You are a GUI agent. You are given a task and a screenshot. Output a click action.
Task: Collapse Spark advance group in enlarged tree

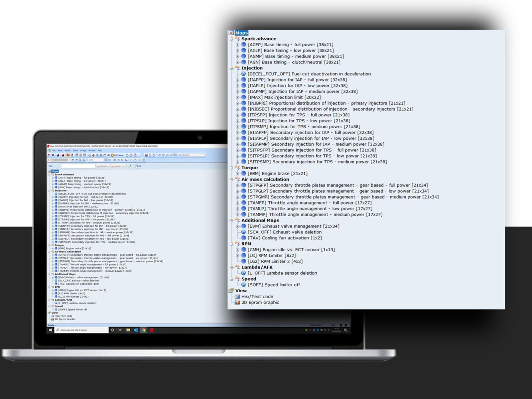[231, 39]
